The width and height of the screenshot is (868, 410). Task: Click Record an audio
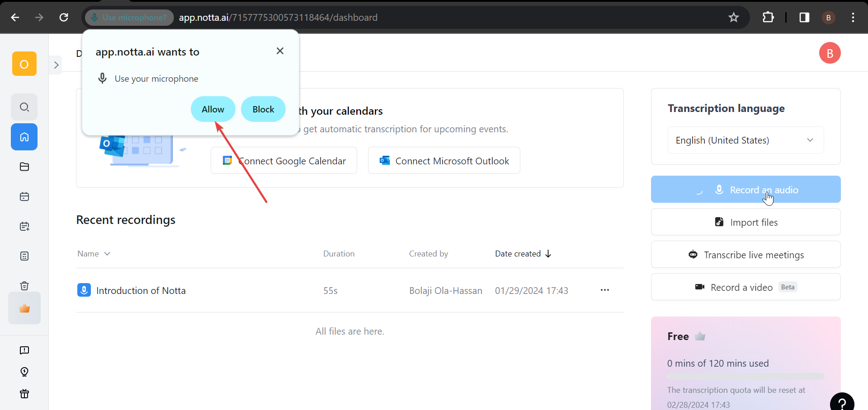tap(745, 189)
